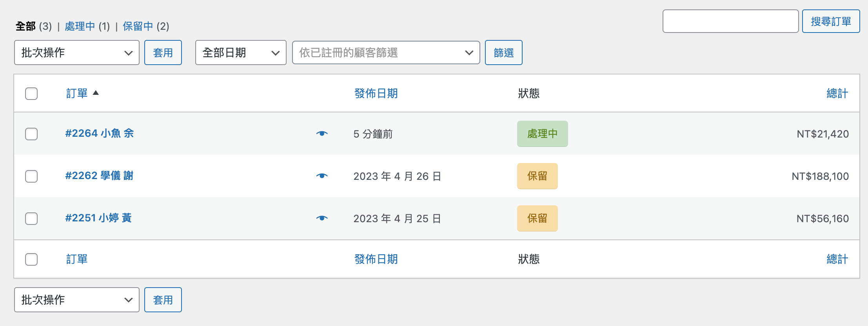The height and width of the screenshot is (326, 868).
Task: Check the box for order #2251
Action: coord(31,219)
